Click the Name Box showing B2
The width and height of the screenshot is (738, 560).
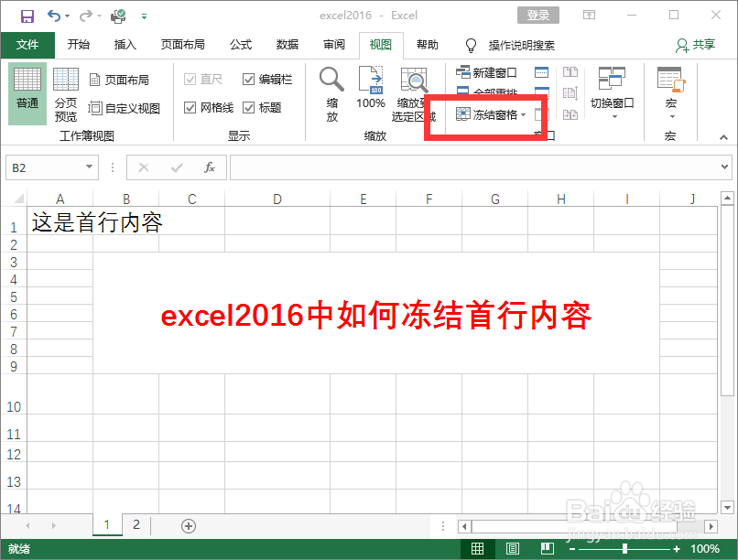tap(45, 167)
